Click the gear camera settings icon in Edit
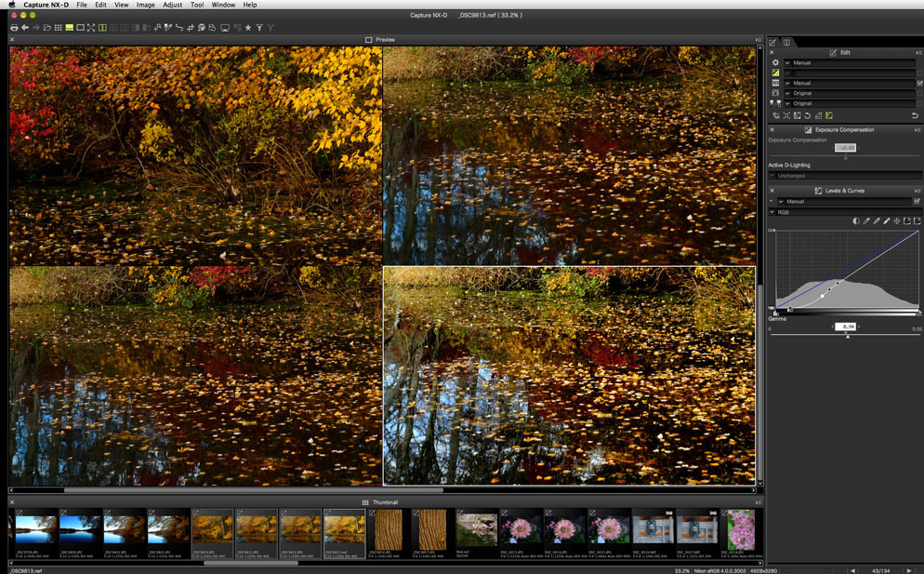The image size is (924, 574). coord(775,62)
